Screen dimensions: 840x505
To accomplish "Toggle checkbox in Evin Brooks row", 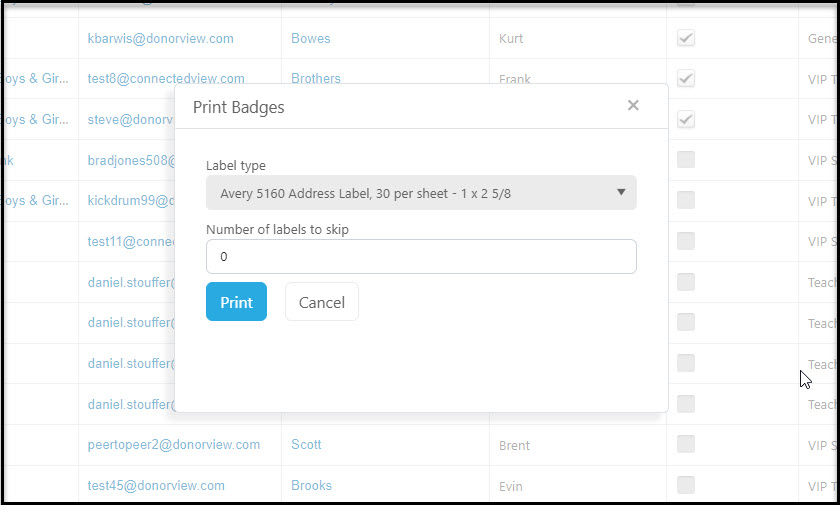I will coord(686,485).
